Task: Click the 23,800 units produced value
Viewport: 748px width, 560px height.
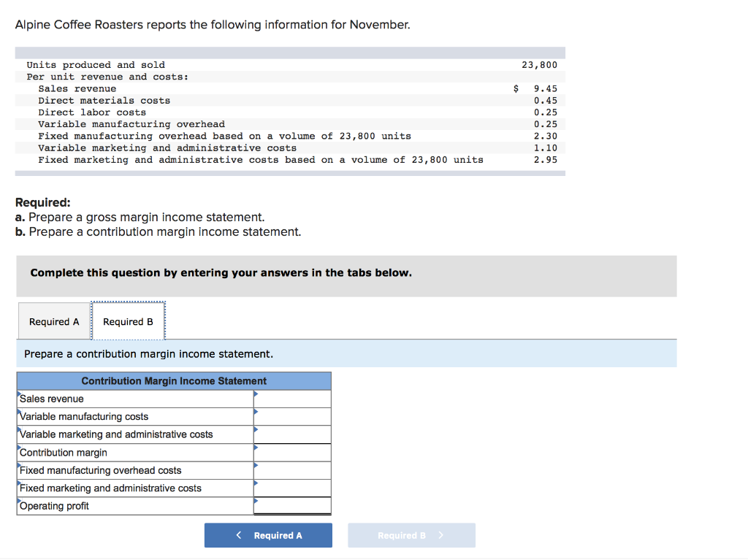Action: [x=539, y=65]
